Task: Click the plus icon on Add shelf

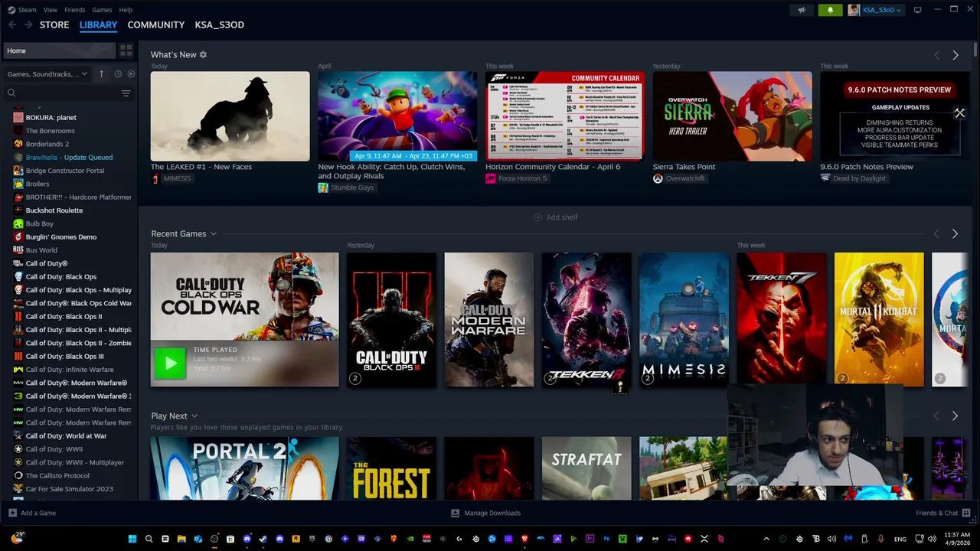Action: click(537, 217)
